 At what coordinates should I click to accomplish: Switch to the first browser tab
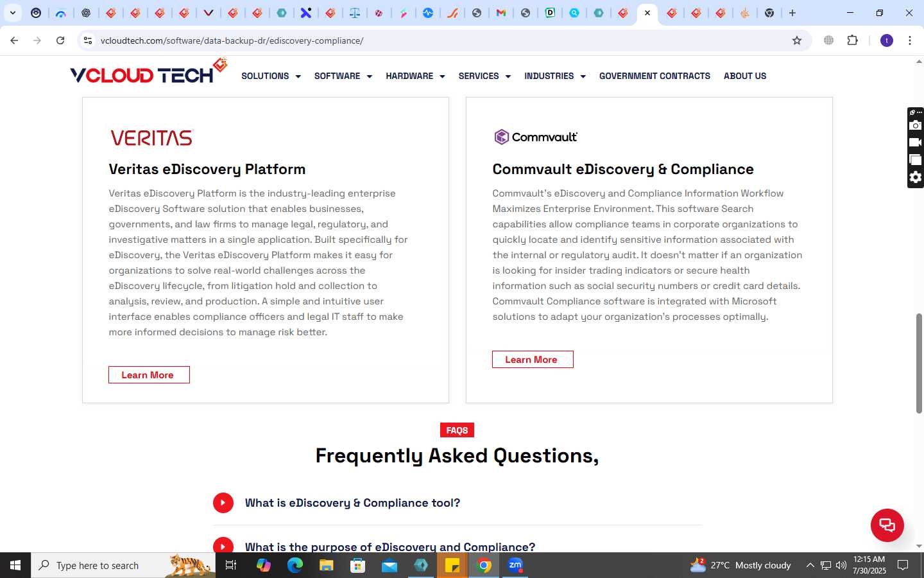tap(36, 13)
